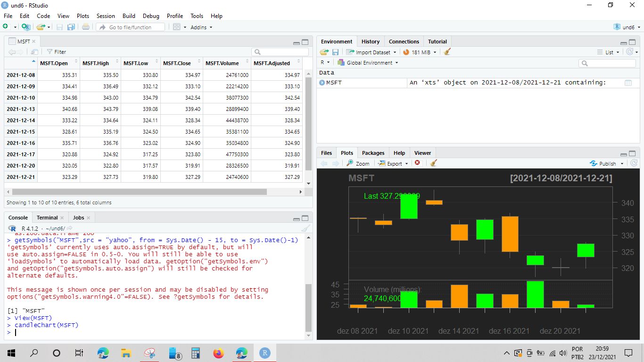Viewport: 644px width, 362px height.
Task: Click the Save all documents icon
Action: pos(71,27)
